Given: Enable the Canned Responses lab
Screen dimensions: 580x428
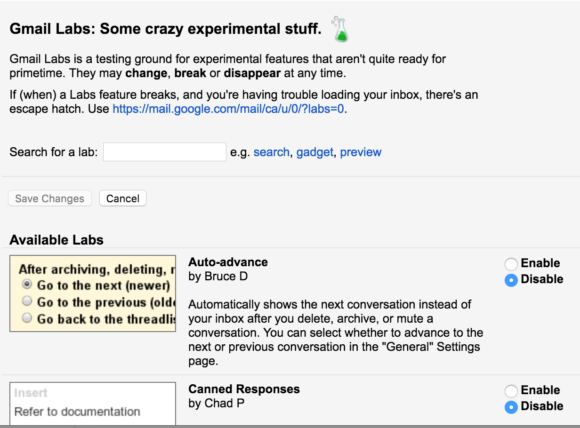Looking at the screenshot, I should click(x=511, y=391).
